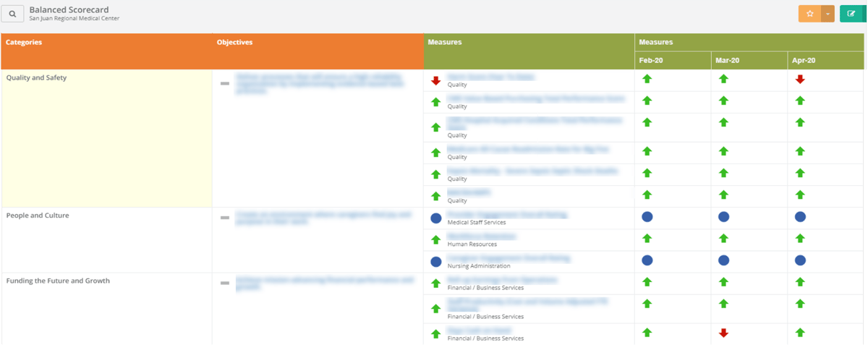Select the Feb-20 blue circle in the Medical Staff Services row
868x345 pixels.
647,216
